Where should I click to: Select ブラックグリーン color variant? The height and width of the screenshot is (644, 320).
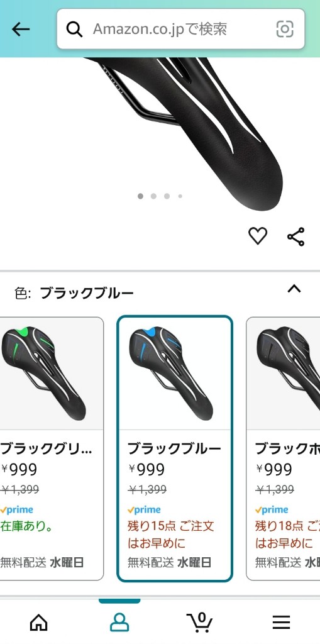[x=51, y=448]
